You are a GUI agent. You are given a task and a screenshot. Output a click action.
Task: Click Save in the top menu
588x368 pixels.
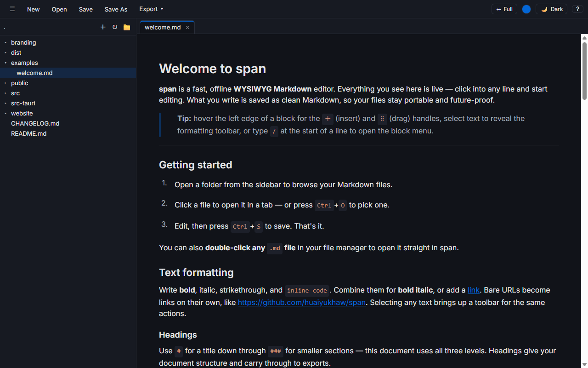click(86, 9)
